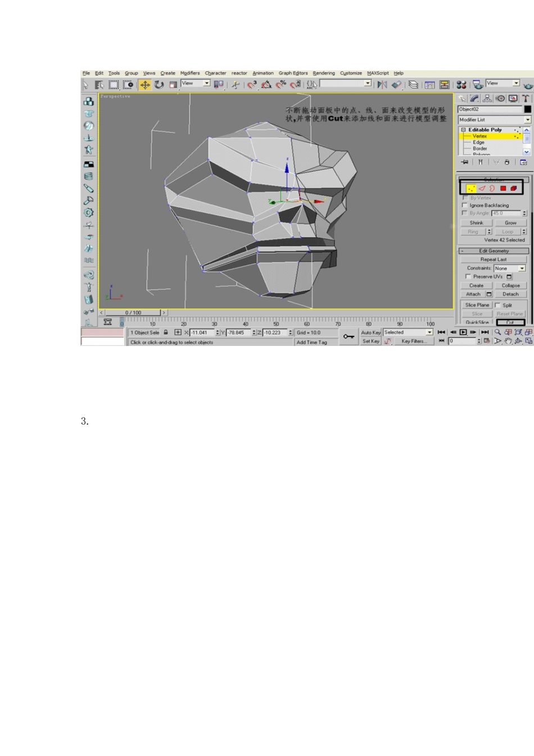Switch to the Hierarchy command panel tab

(487, 98)
